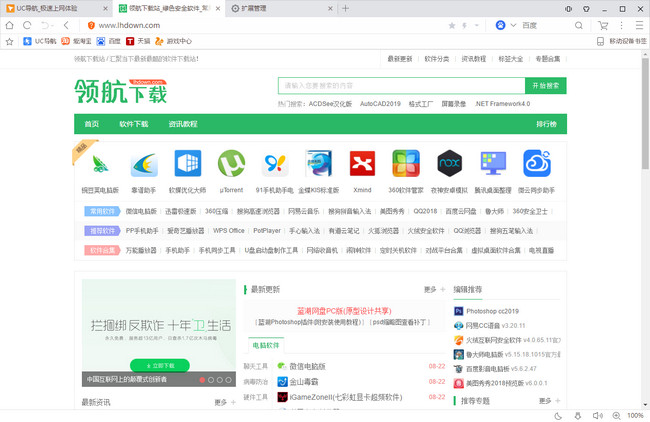Viewport: 650px width, 422px height.
Task: Open the 移动设备书签 bookmark folder
Action: (x=621, y=41)
